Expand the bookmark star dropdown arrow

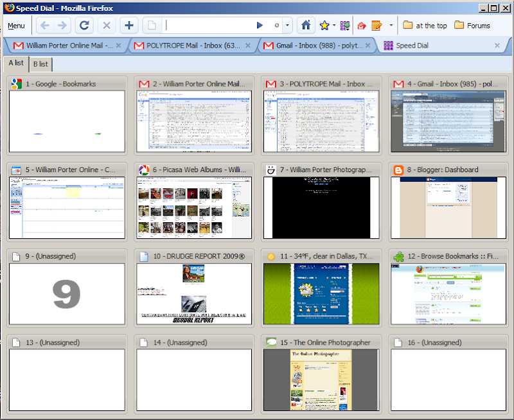334,26
